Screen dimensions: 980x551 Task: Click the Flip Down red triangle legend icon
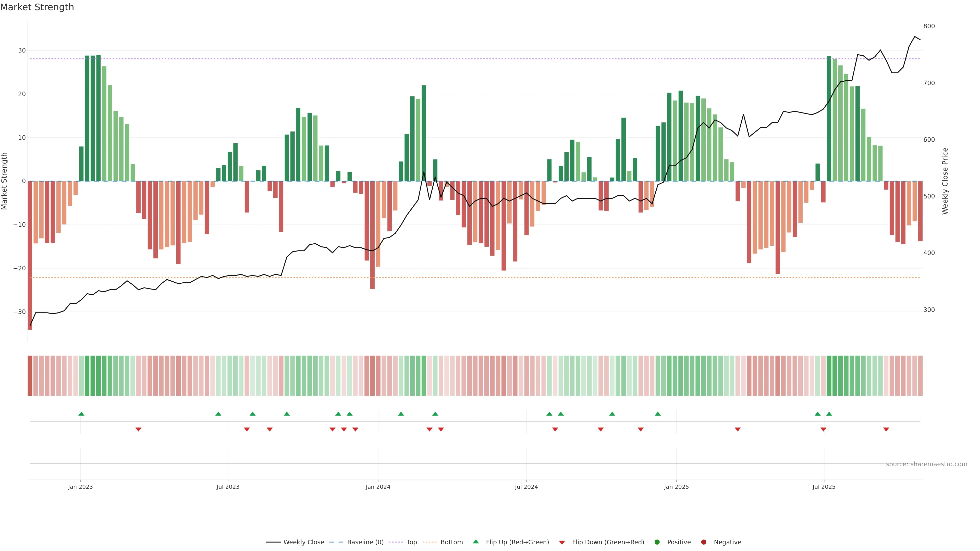pyautogui.click(x=562, y=542)
